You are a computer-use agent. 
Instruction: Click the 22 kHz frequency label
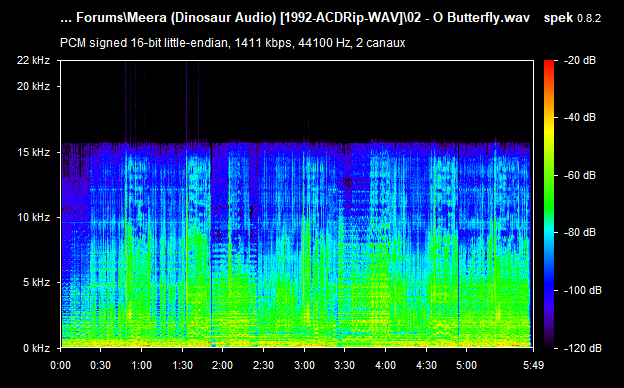[x=33, y=60]
